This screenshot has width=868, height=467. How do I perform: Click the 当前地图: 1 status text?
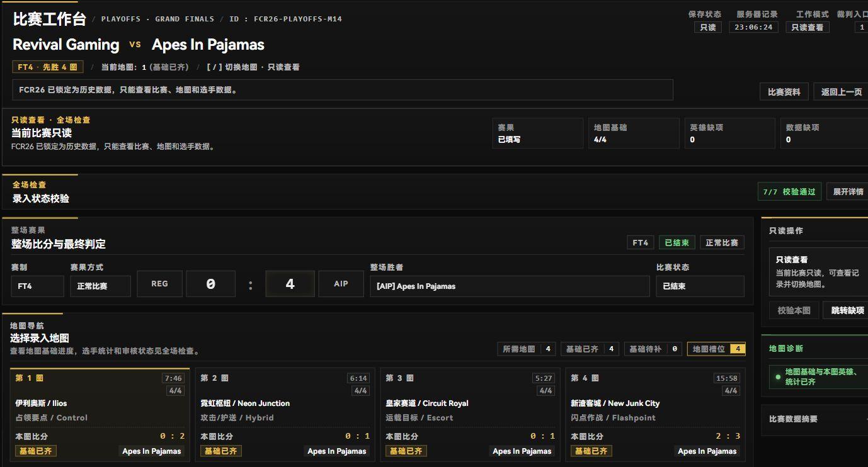pyautogui.click(x=144, y=67)
